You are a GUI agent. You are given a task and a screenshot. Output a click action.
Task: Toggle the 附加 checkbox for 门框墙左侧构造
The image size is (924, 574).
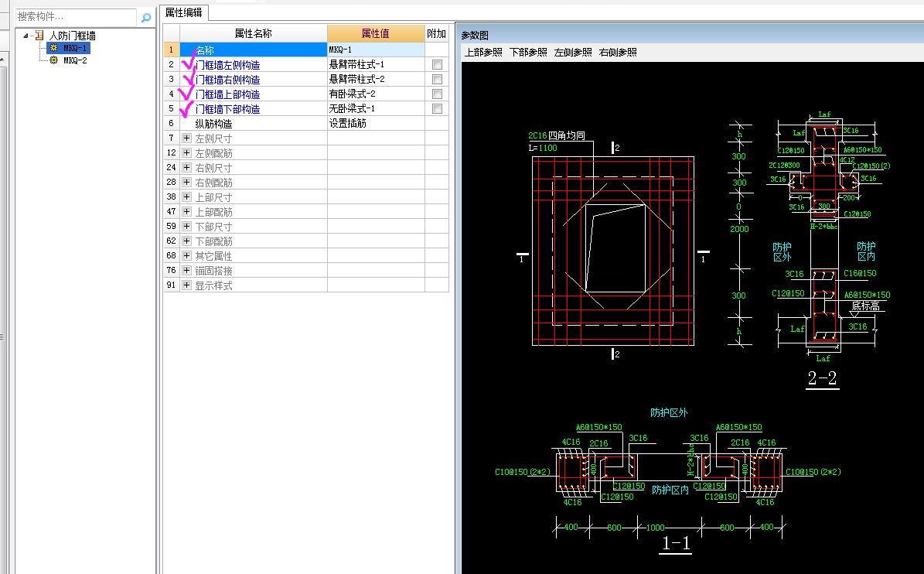click(x=437, y=64)
